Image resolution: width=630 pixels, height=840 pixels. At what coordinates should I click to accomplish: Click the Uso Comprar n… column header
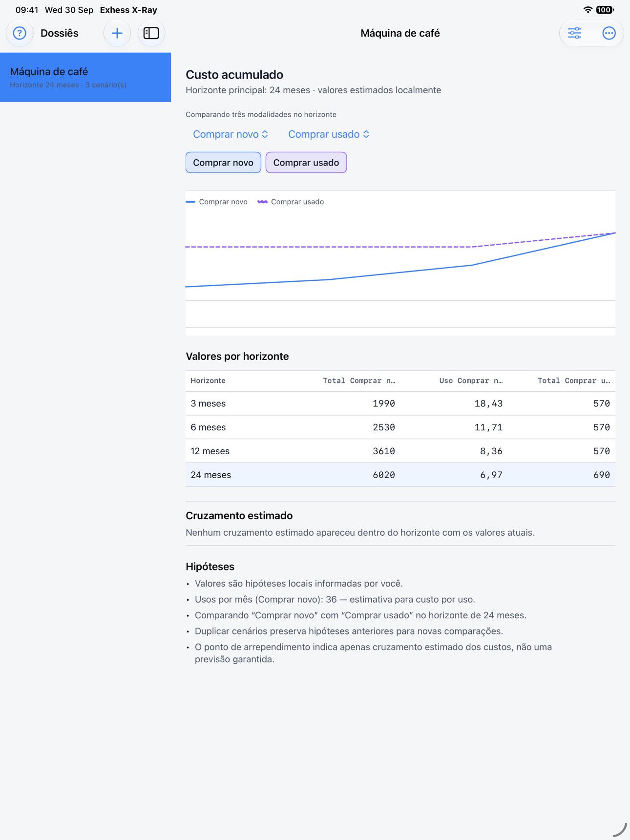[471, 380]
